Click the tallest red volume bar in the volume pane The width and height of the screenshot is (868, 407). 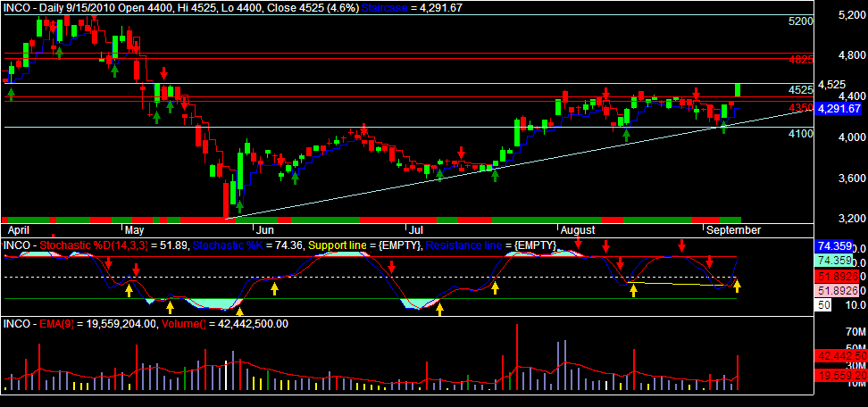pyautogui.click(x=517, y=358)
